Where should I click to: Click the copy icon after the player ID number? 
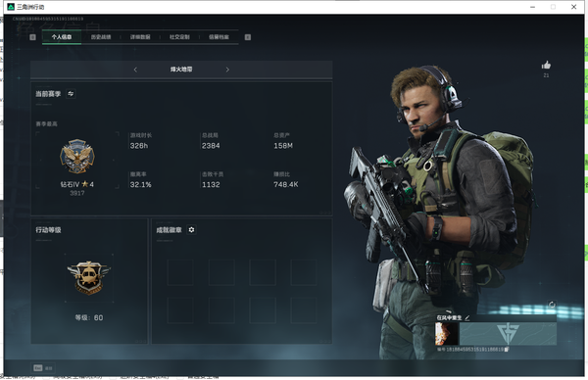tap(507, 350)
